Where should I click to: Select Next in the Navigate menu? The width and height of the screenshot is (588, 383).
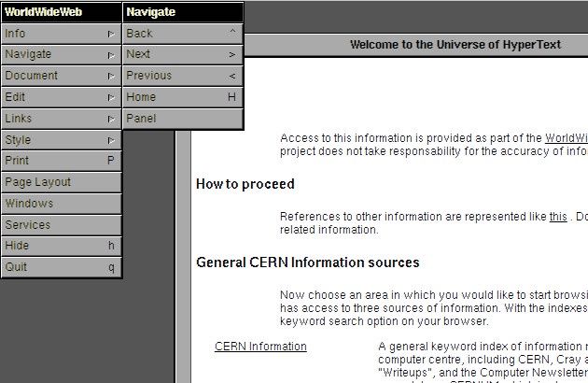183,55
